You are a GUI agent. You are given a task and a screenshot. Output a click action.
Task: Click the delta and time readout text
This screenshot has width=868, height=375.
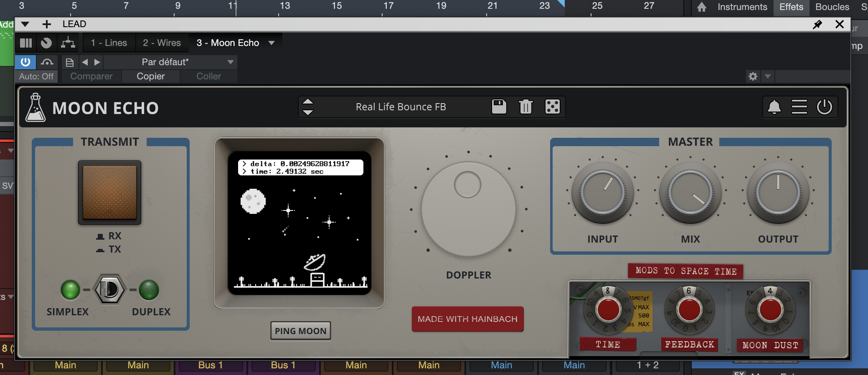300,167
